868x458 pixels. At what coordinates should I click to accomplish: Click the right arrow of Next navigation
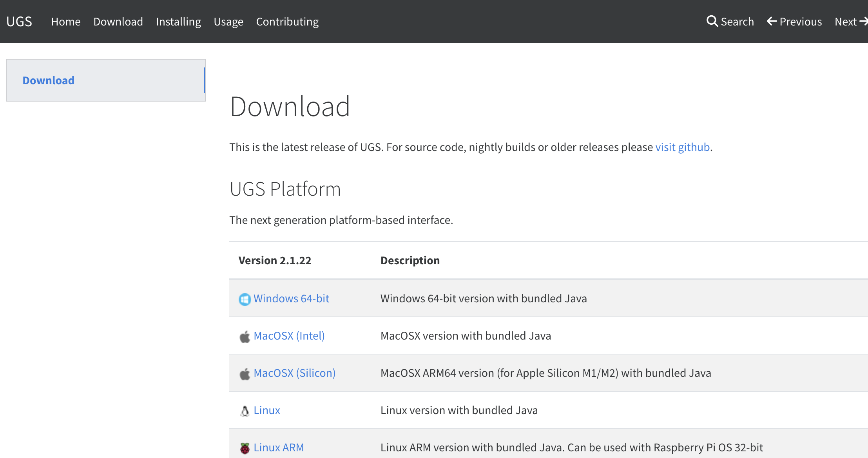864,21
